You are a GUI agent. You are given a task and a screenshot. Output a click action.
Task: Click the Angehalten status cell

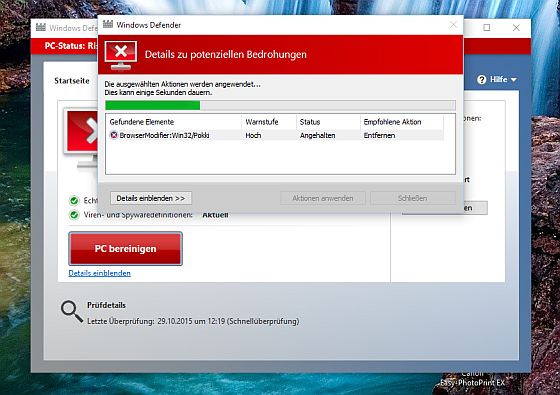tap(318, 135)
